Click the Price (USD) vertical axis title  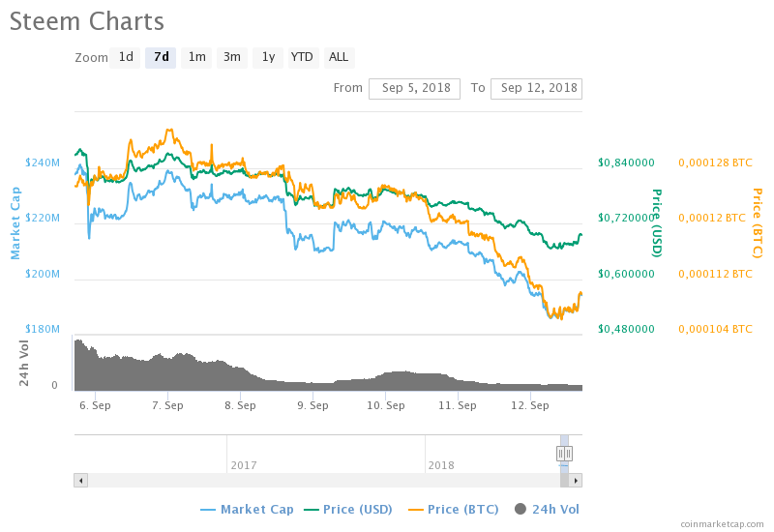(x=657, y=223)
